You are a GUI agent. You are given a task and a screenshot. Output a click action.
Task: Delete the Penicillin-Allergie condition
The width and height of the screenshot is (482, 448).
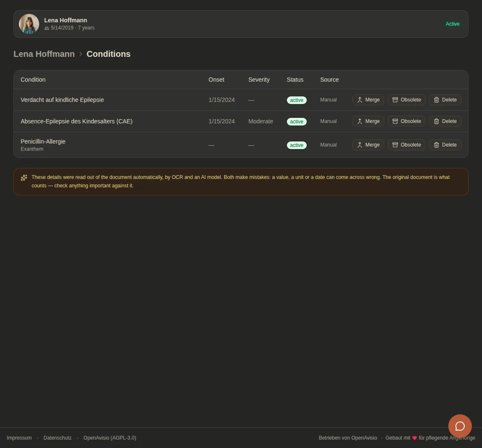click(x=445, y=145)
